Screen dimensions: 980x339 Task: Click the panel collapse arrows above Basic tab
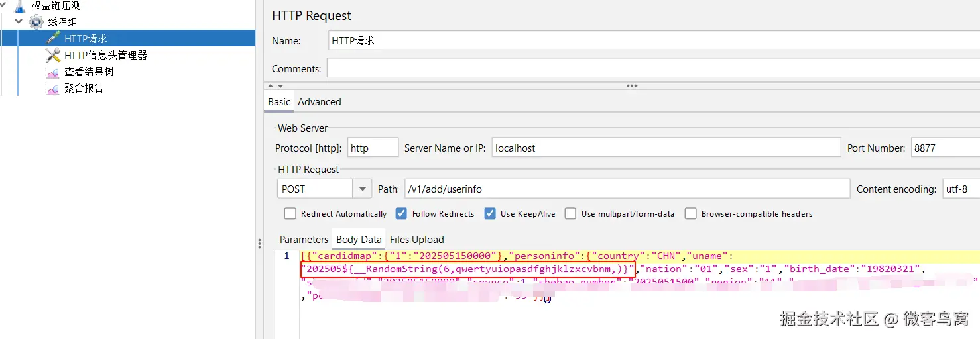(275, 86)
